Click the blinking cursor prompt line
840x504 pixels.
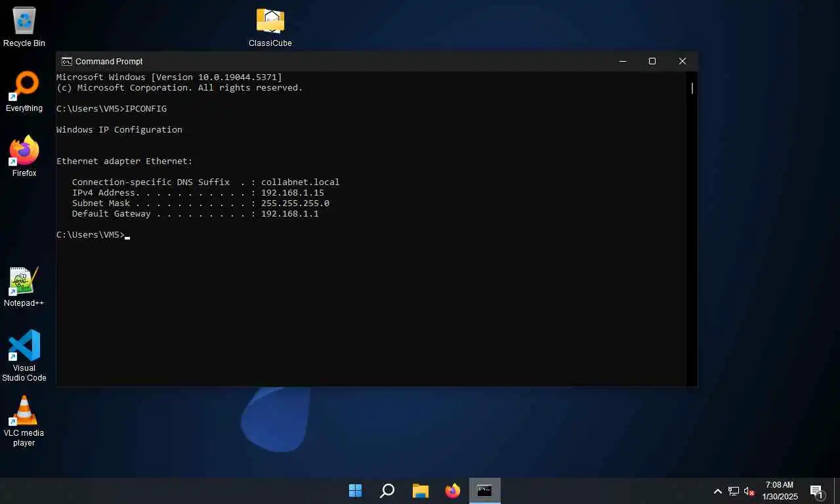(93, 235)
